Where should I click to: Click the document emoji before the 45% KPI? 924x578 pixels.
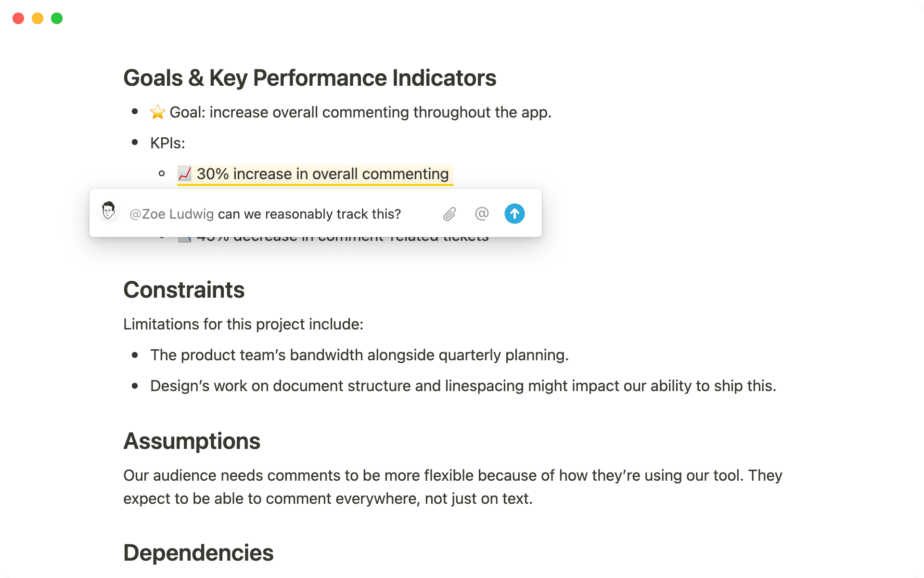pos(185,236)
